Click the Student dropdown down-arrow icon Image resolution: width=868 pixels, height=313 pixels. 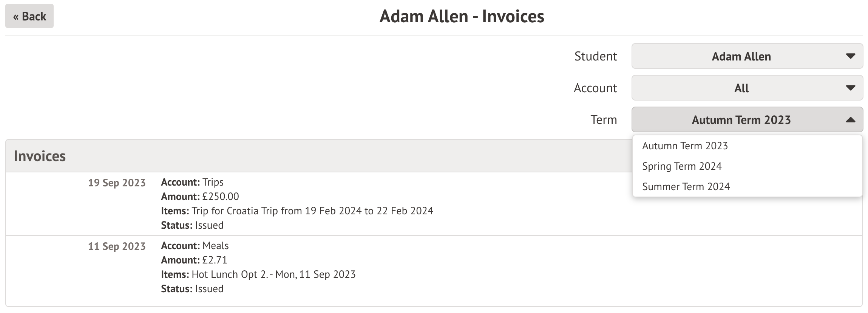[x=850, y=56]
